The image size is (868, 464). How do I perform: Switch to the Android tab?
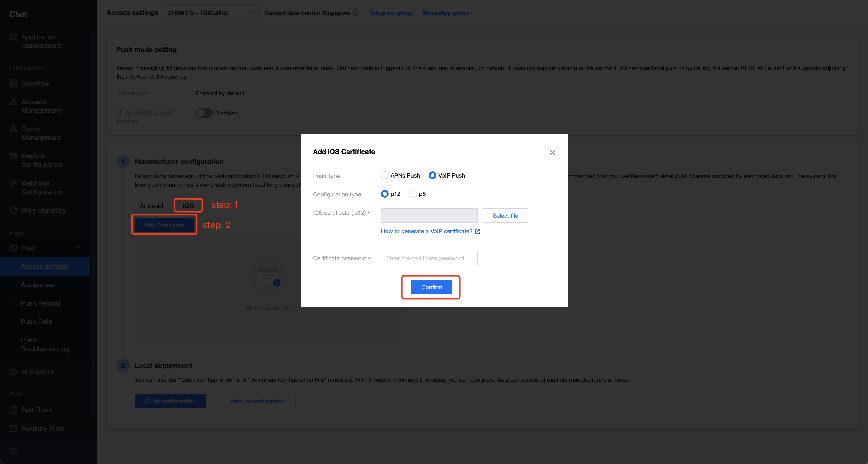[151, 206]
